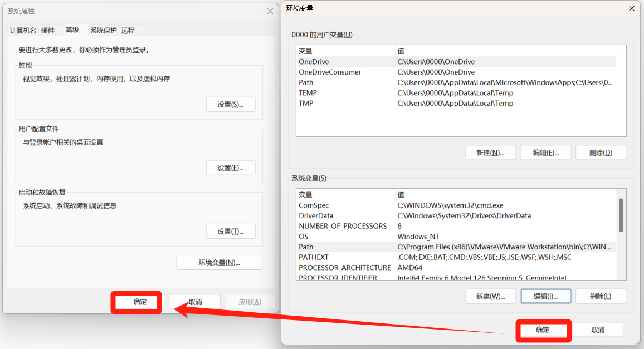Switch to the 计算机名 tab
Image resolution: width=644 pixels, height=349 pixels.
point(23,31)
